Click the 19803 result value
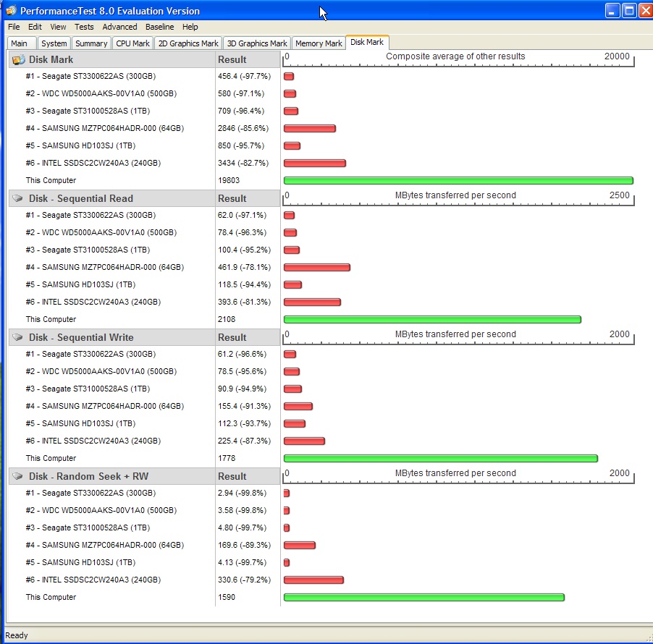The width and height of the screenshot is (653, 644). (x=229, y=181)
